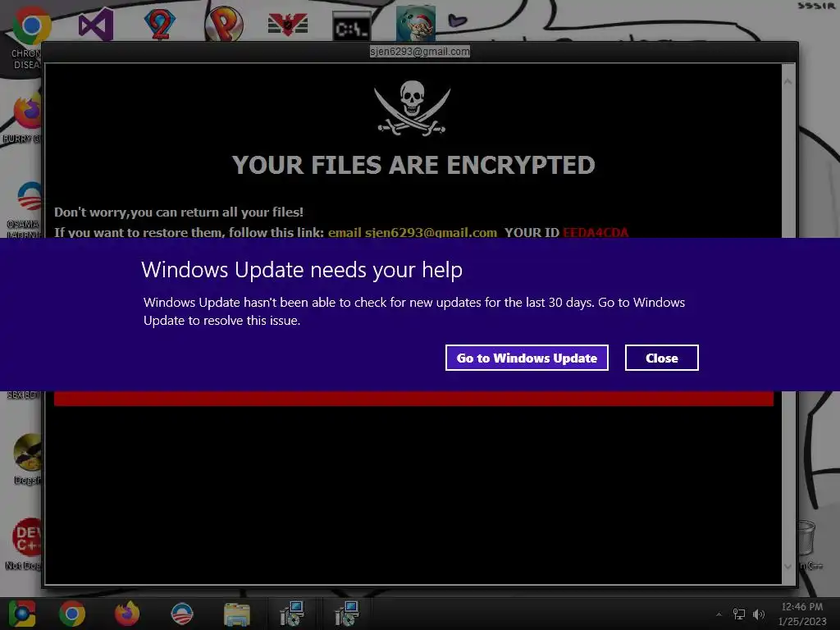Image resolution: width=840 pixels, height=630 pixels.
Task: Click the email sjen6293@gmail.com link
Action: (413, 232)
